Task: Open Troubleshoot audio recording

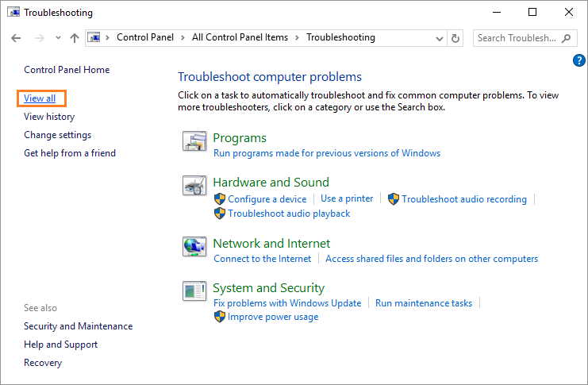Action: [464, 199]
